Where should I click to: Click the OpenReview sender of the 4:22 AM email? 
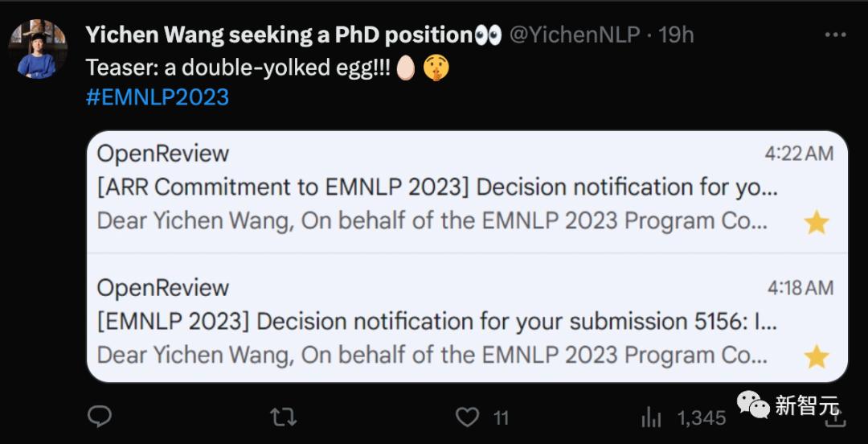163,154
